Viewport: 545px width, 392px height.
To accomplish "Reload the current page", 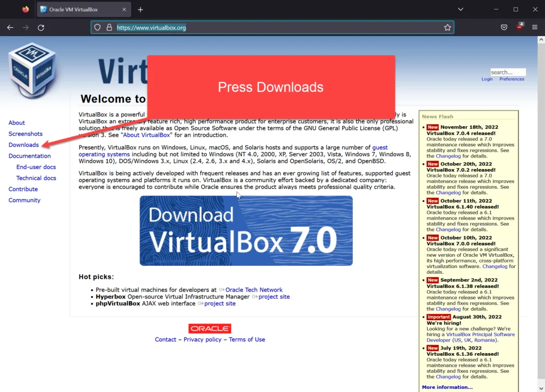I will tap(42, 27).
